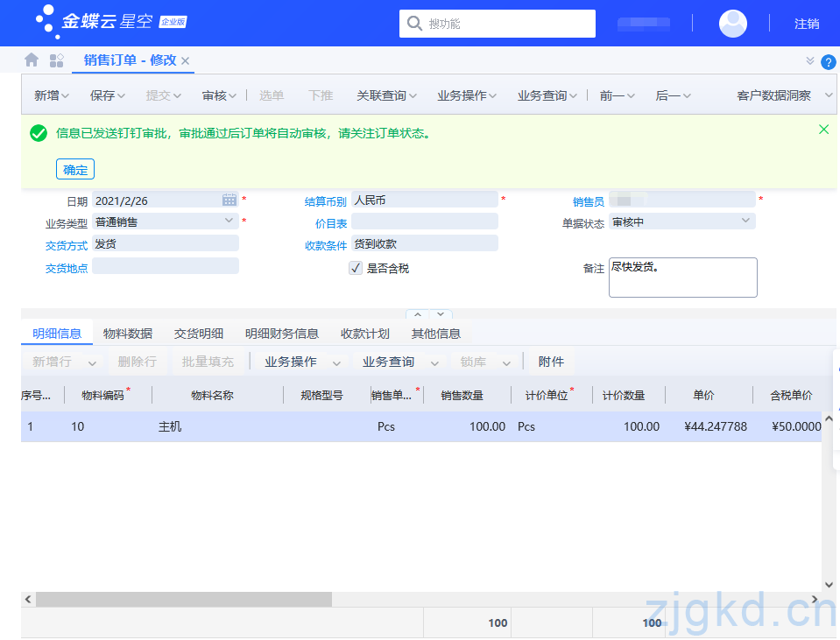Open the toolbar 业务查询 dropdown
Screen dimensions: 840x640
[547, 95]
